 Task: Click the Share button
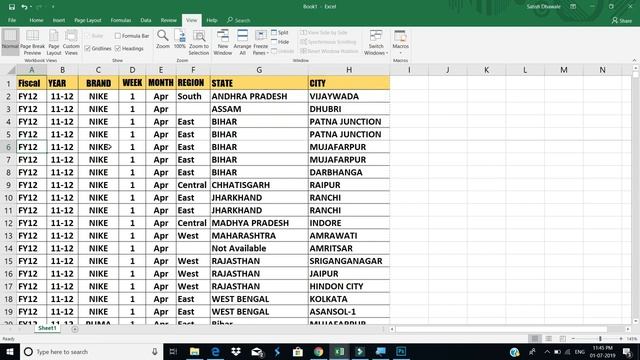click(622, 20)
